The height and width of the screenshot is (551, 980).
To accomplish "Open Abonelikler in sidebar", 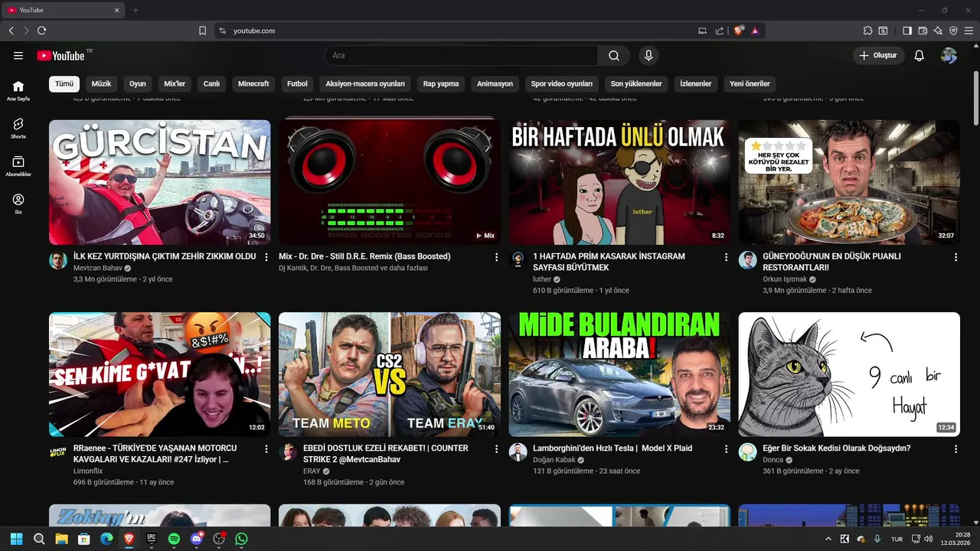I will [x=18, y=166].
